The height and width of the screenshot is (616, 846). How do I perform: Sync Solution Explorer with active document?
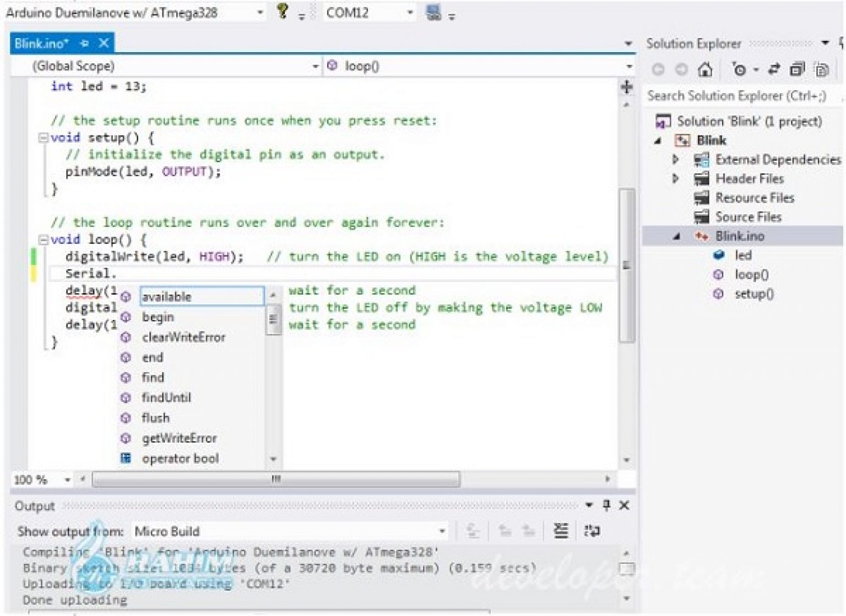(774, 70)
